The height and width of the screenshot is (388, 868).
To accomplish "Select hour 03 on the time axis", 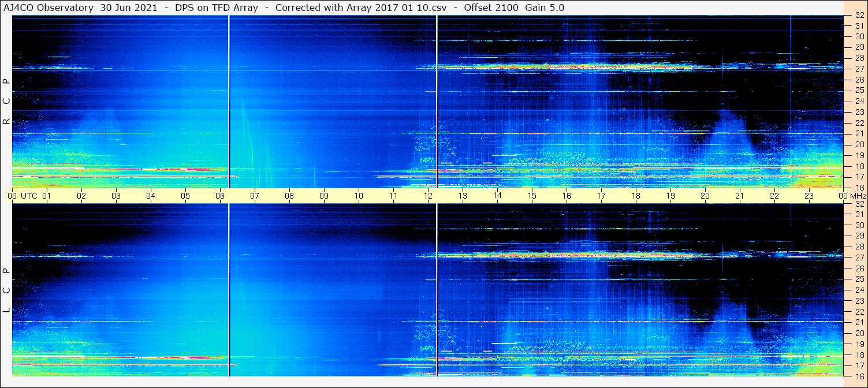I will [x=116, y=196].
